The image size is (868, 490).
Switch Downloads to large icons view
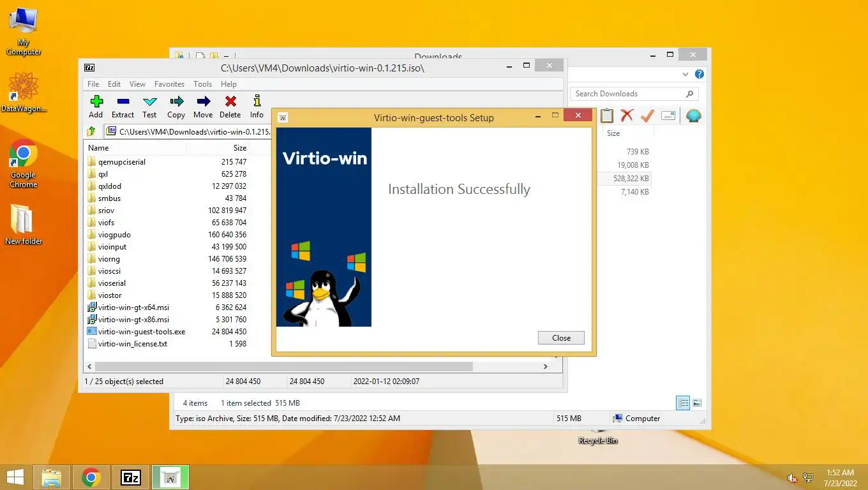pyautogui.click(x=697, y=403)
